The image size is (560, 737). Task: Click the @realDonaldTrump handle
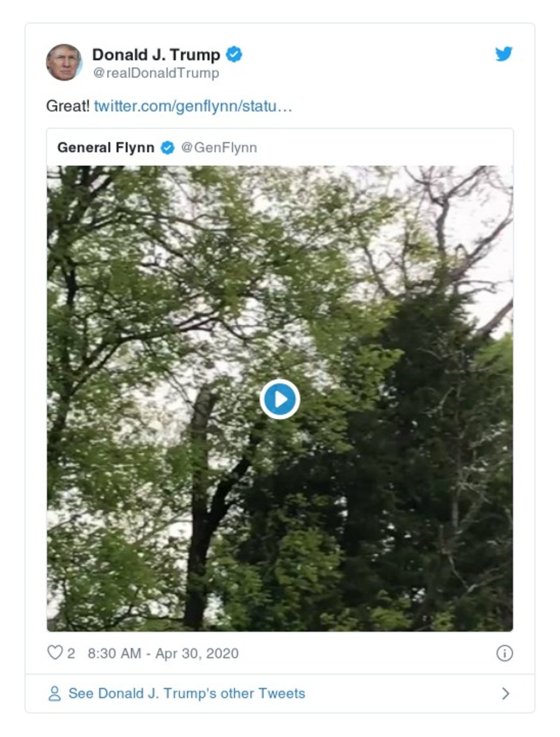[156, 73]
